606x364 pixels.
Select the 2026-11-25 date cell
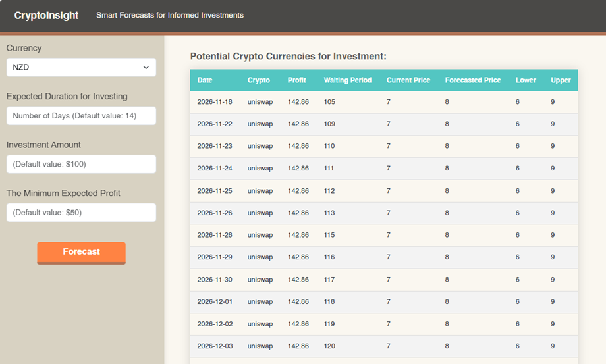coord(215,191)
